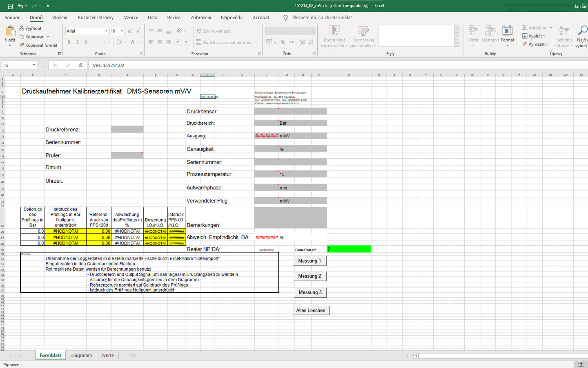Viewport: 588px width, 368px height.
Task: Click the Vložit paste clipboard icon
Action: click(10, 31)
